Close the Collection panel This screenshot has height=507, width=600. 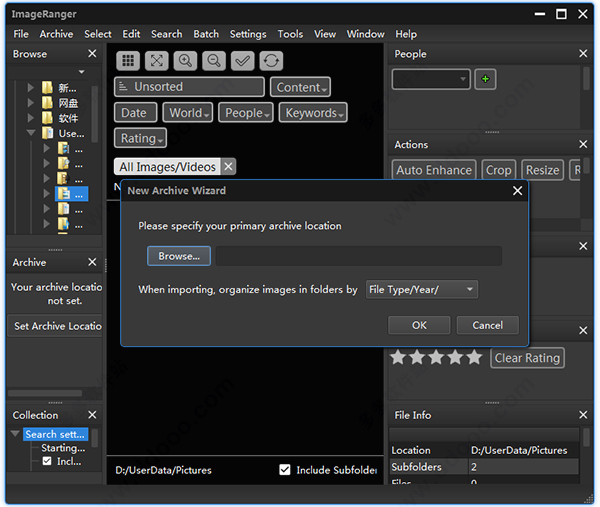[x=92, y=415]
